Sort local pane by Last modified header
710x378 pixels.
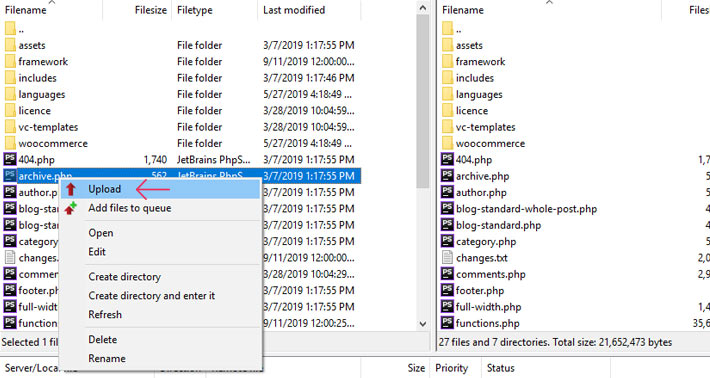click(x=309, y=10)
